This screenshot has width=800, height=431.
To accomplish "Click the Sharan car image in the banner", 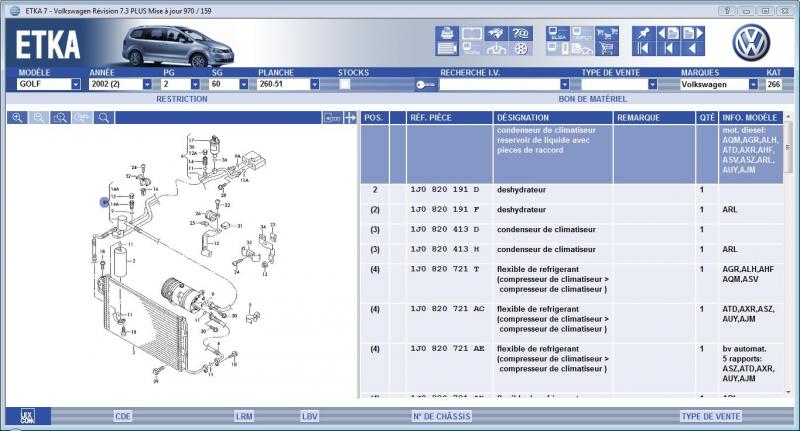I will click(x=178, y=46).
